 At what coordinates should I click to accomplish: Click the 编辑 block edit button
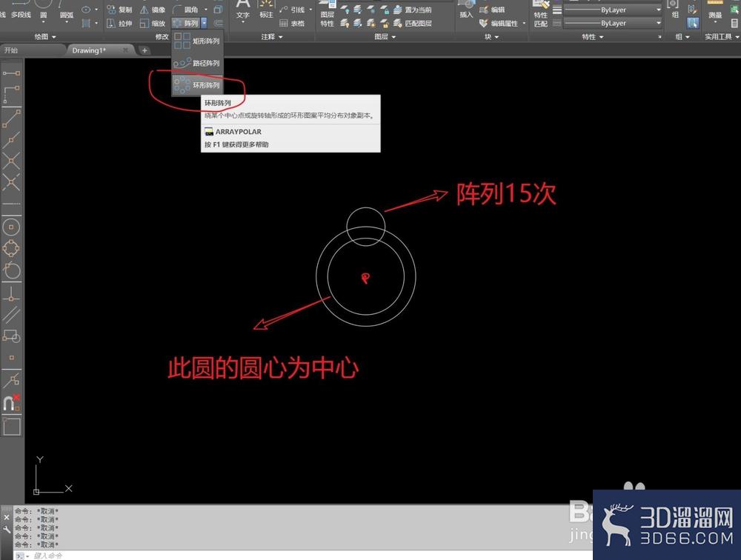[492, 10]
